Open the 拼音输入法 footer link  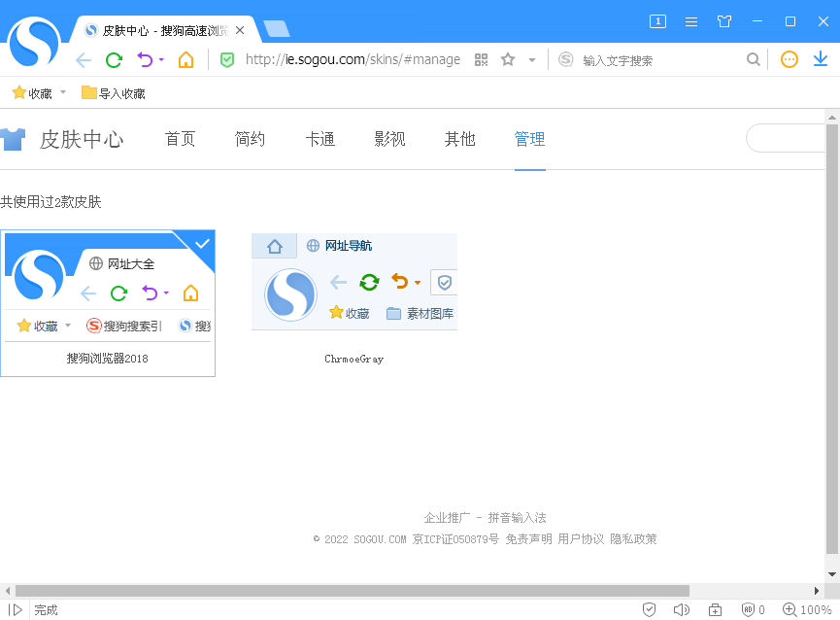click(x=517, y=518)
